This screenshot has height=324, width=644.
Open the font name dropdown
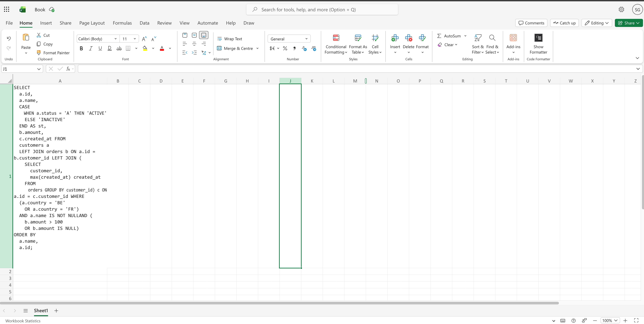tap(115, 39)
